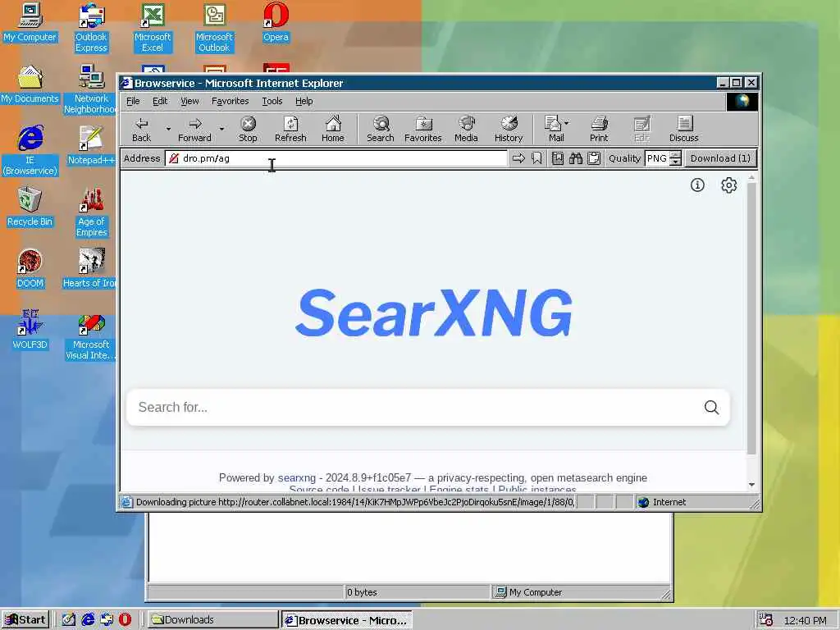
Task: Stop loading the page
Action: 248,130
